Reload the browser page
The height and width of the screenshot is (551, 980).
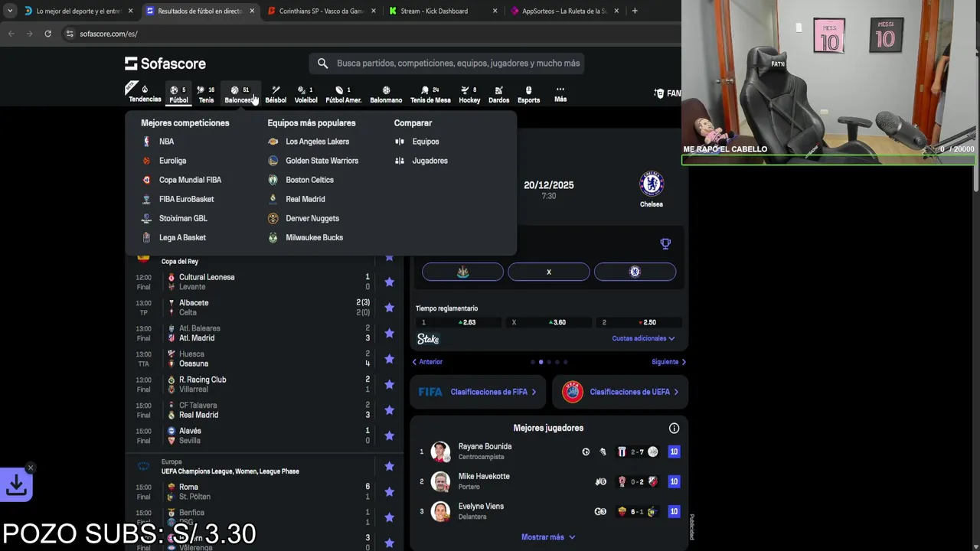click(x=47, y=34)
